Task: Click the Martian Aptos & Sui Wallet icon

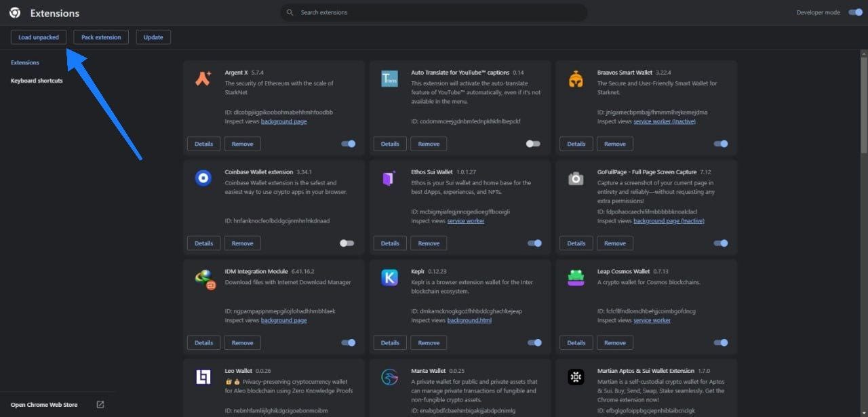Action: coord(576,377)
